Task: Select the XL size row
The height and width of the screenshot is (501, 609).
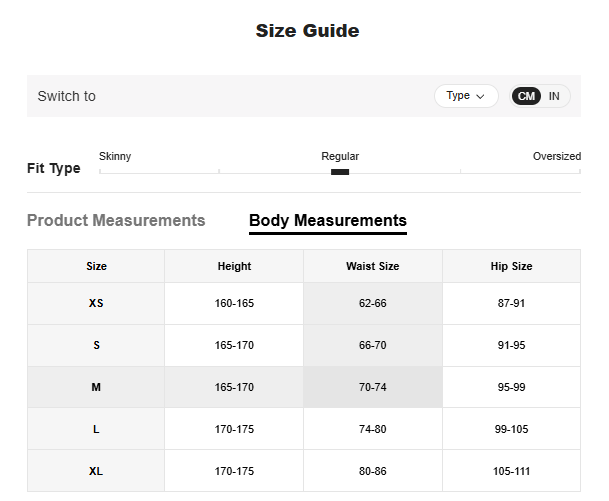Action: pos(96,470)
